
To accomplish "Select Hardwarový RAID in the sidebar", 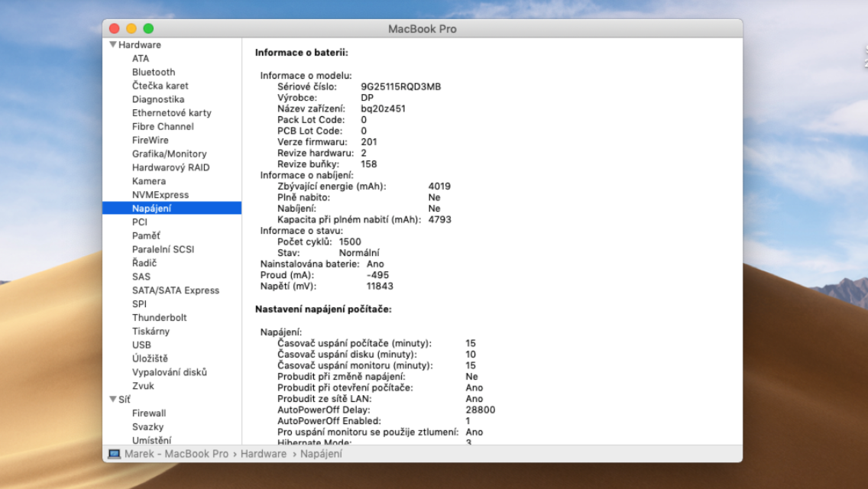I will click(170, 167).
